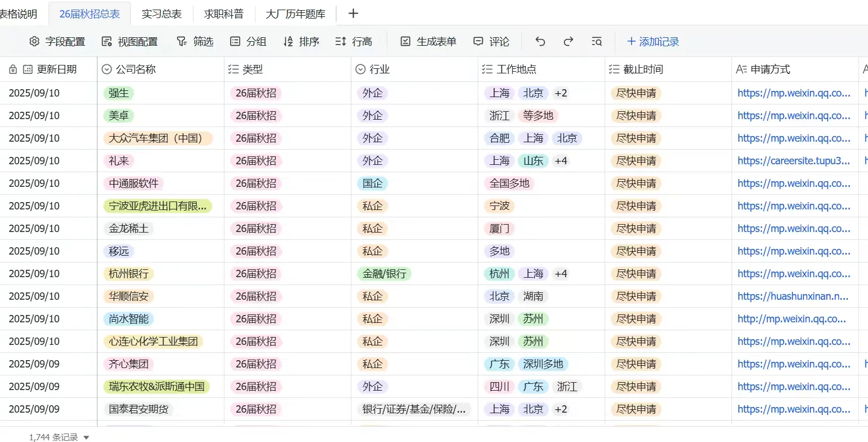Select the 杭州银行 company tag
The height and width of the screenshot is (442, 868).
(x=129, y=274)
